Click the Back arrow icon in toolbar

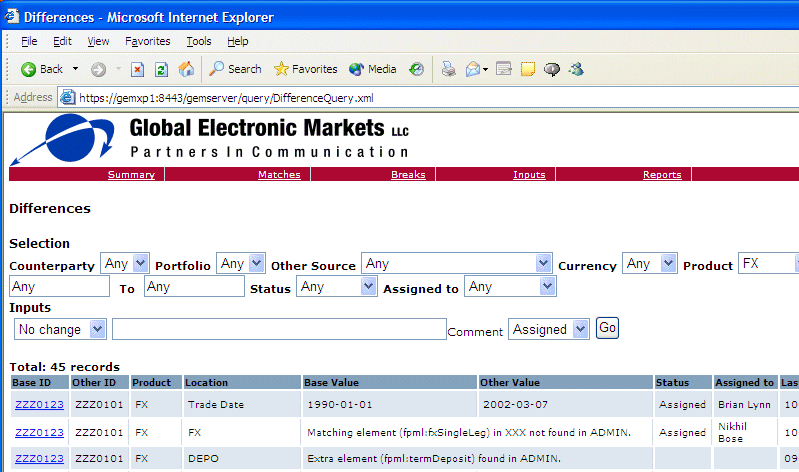coord(28,69)
